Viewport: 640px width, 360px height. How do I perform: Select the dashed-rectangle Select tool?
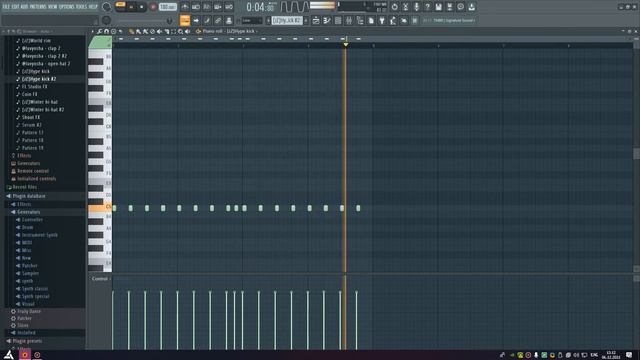[173, 31]
